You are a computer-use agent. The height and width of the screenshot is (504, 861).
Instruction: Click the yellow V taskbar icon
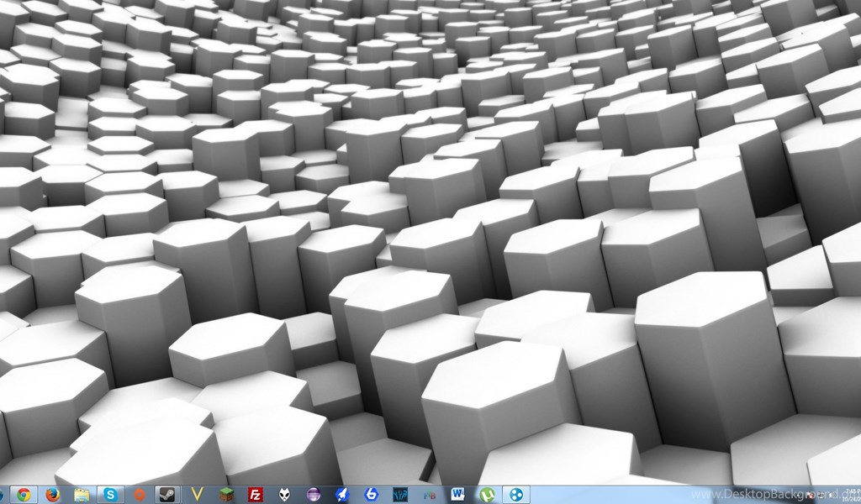[x=198, y=495]
